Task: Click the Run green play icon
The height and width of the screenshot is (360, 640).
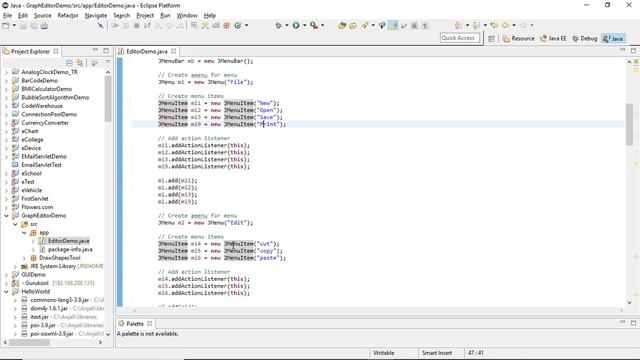Action: (x=296, y=25)
